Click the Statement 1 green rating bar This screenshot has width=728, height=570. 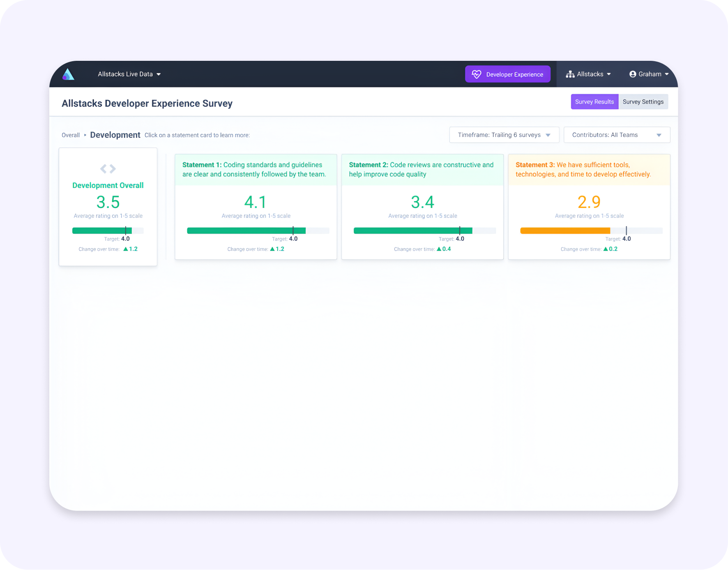pyautogui.click(x=246, y=231)
